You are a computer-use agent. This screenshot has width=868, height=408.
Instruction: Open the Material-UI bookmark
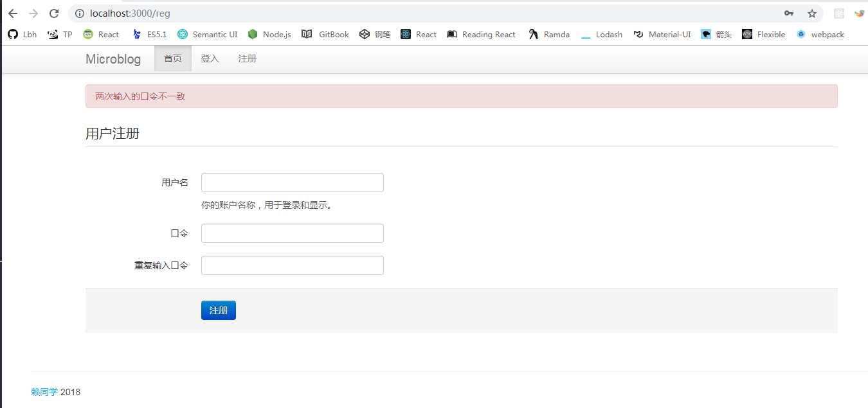(x=662, y=35)
